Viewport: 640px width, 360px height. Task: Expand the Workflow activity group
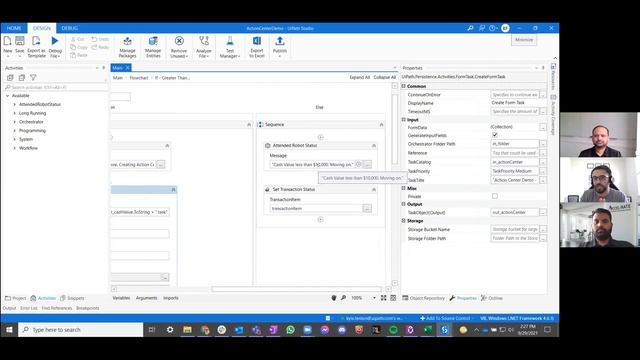(x=15, y=148)
